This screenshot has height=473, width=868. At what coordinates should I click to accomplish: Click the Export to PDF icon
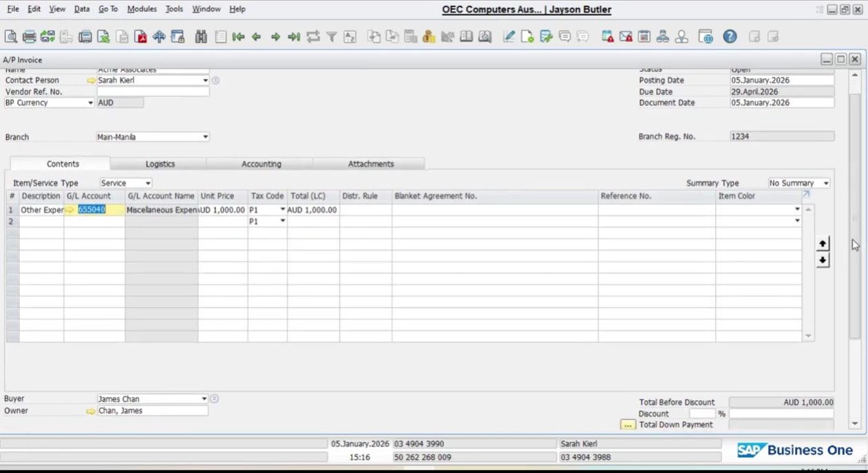pyautogui.click(x=140, y=36)
